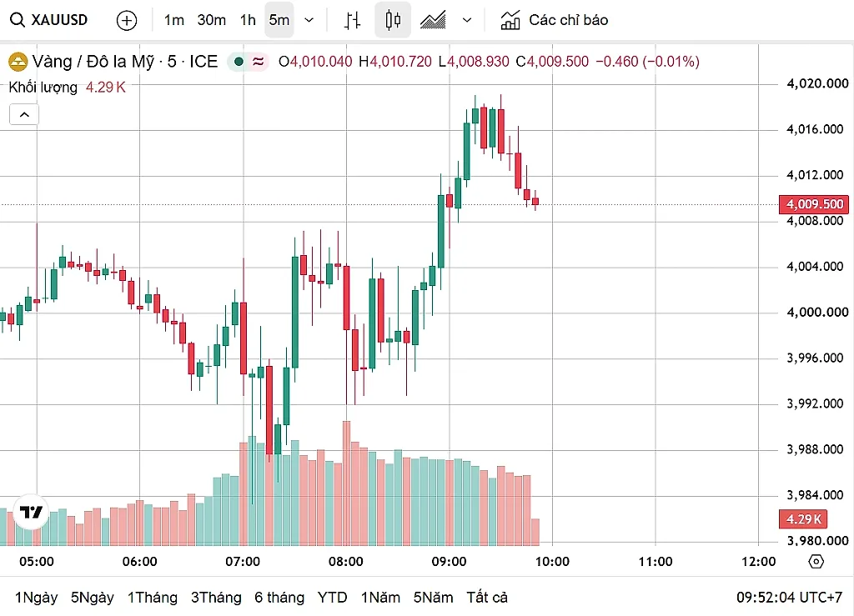Viewport: 854px width, 616px height.
Task: Add symbol with the plus circle icon
Action: click(x=127, y=21)
